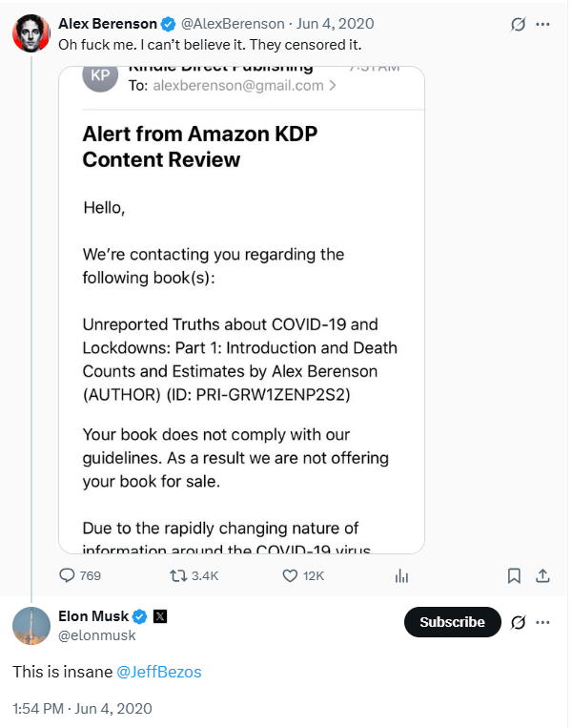Share the Alex Berenson tweet
572x728 pixels.
(542, 575)
